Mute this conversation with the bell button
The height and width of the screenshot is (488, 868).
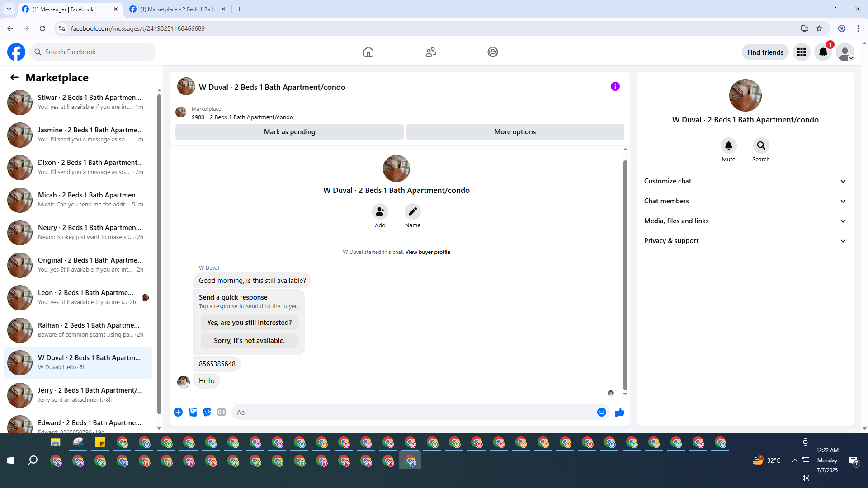click(728, 145)
